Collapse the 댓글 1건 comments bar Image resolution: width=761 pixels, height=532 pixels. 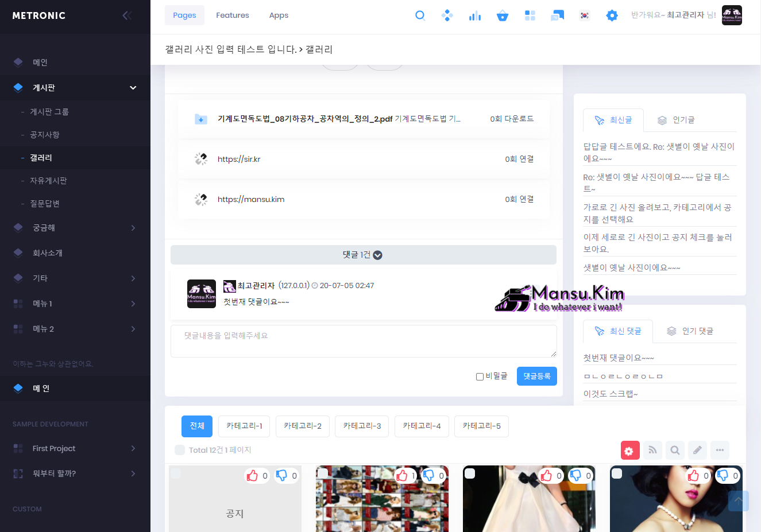click(x=364, y=255)
